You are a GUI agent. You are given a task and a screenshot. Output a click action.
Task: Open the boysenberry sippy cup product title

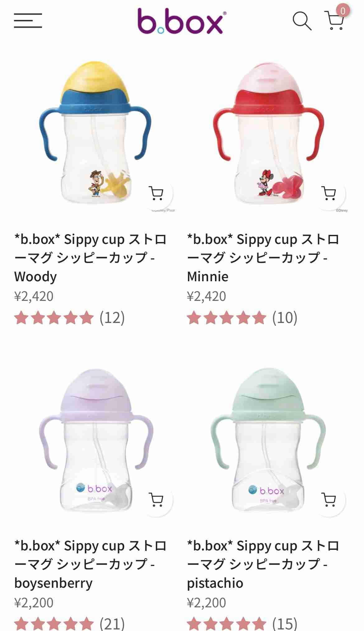[91, 564]
